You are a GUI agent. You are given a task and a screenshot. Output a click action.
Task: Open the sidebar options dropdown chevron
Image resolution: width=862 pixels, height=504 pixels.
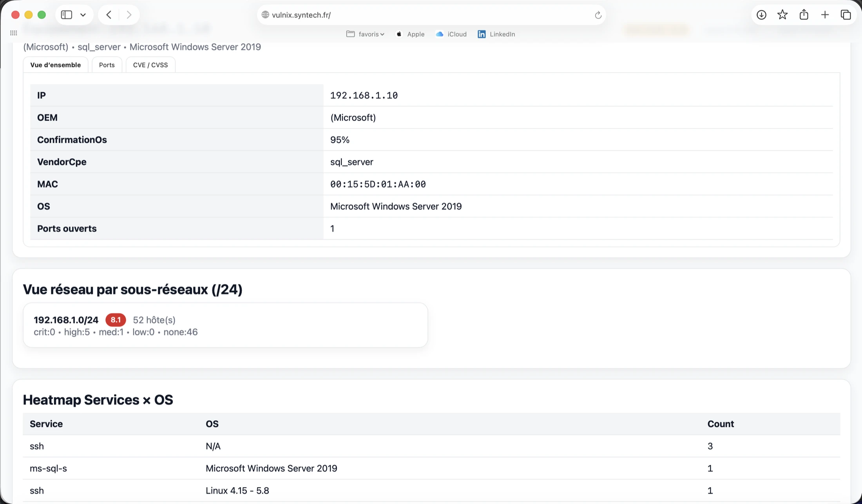coord(83,15)
